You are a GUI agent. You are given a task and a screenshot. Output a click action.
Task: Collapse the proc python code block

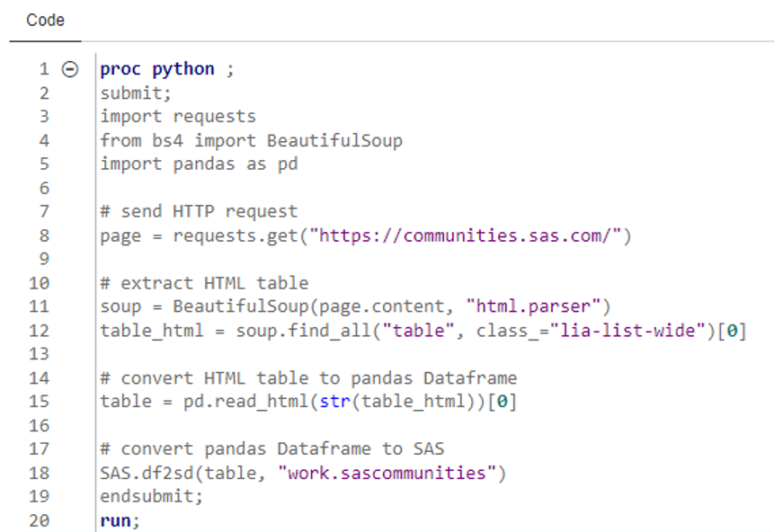(69, 69)
